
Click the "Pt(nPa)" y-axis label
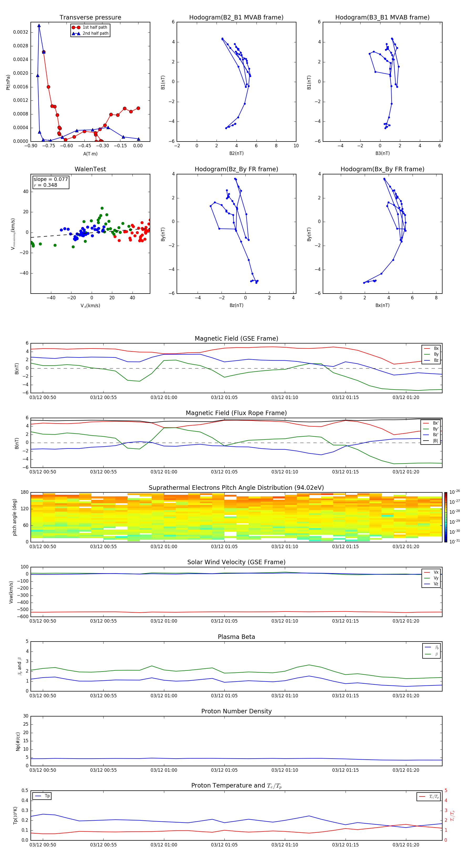coord(8,82)
